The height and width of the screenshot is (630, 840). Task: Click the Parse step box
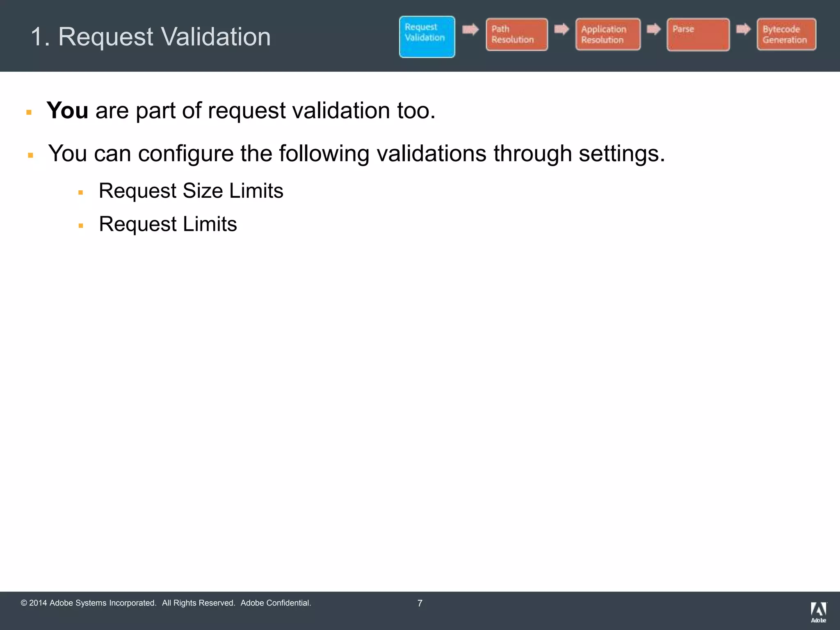pyautogui.click(x=698, y=34)
